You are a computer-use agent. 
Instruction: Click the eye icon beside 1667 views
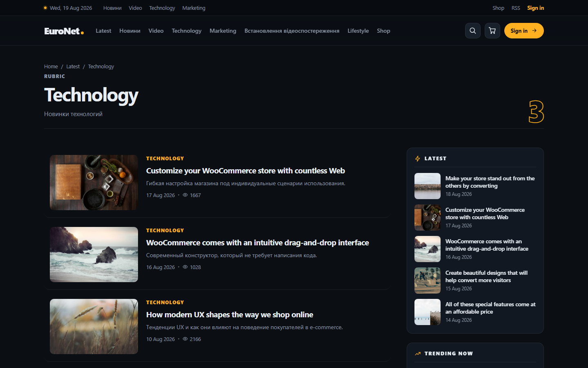click(x=185, y=195)
